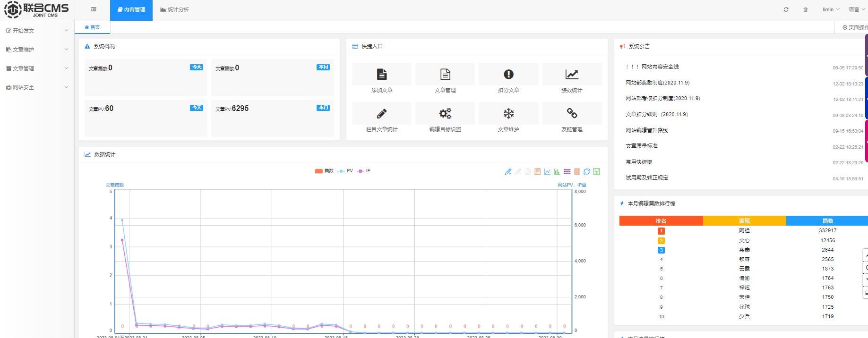
Task: Click the 排名 column header
Action: tap(661, 221)
